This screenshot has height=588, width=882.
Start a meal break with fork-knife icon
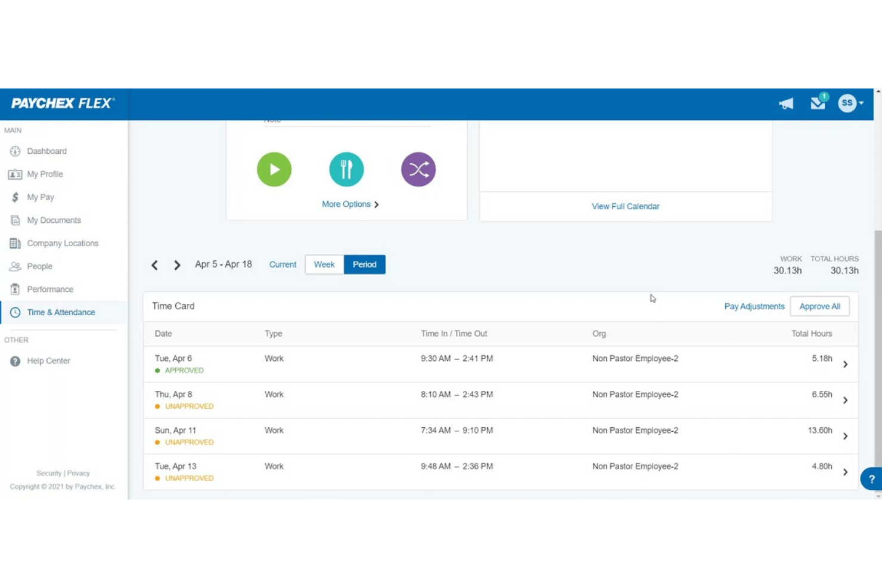point(346,169)
